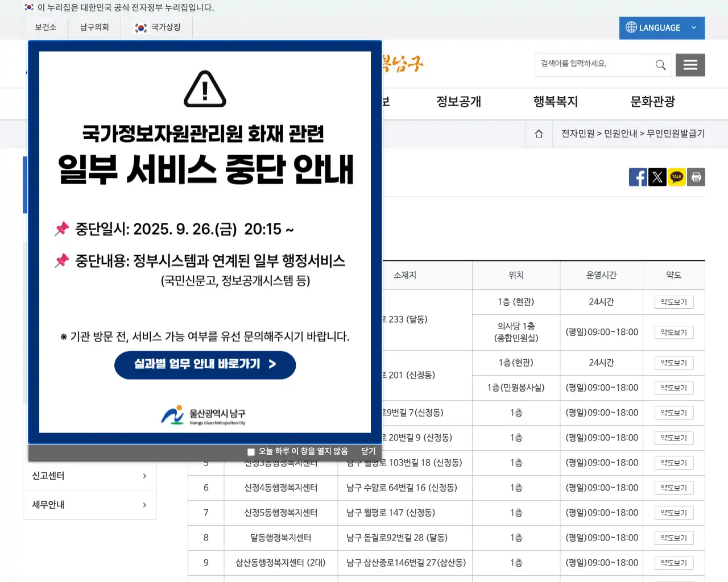Print this page with printer icon
Image resolution: width=728 pixels, height=582 pixels.
click(696, 177)
